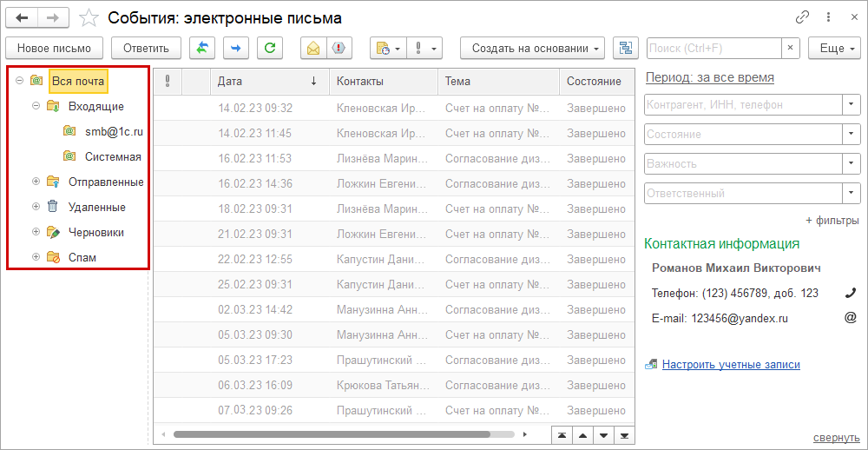
Task: Add page to favorites with star icon
Action: (x=88, y=17)
